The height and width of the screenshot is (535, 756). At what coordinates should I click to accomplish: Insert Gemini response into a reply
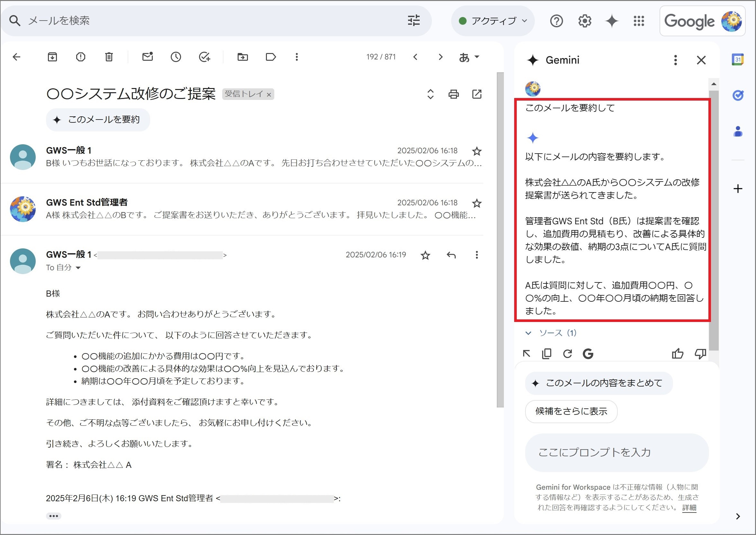point(526,354)
